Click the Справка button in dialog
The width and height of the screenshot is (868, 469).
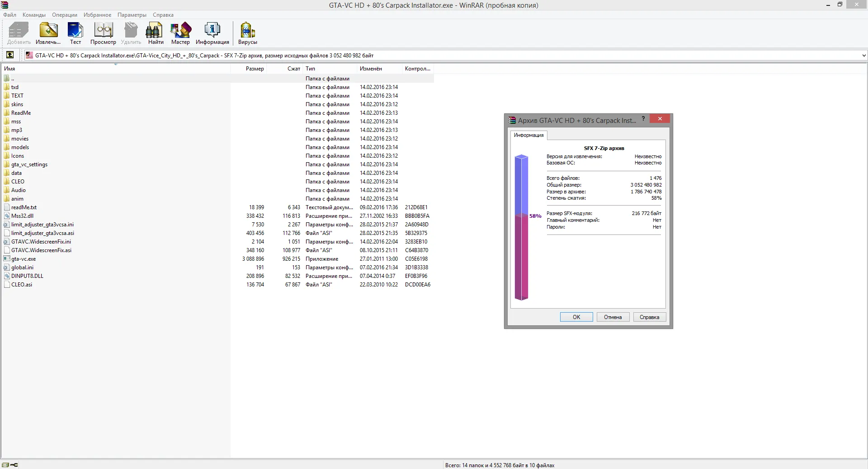click(x=649, y=317)
